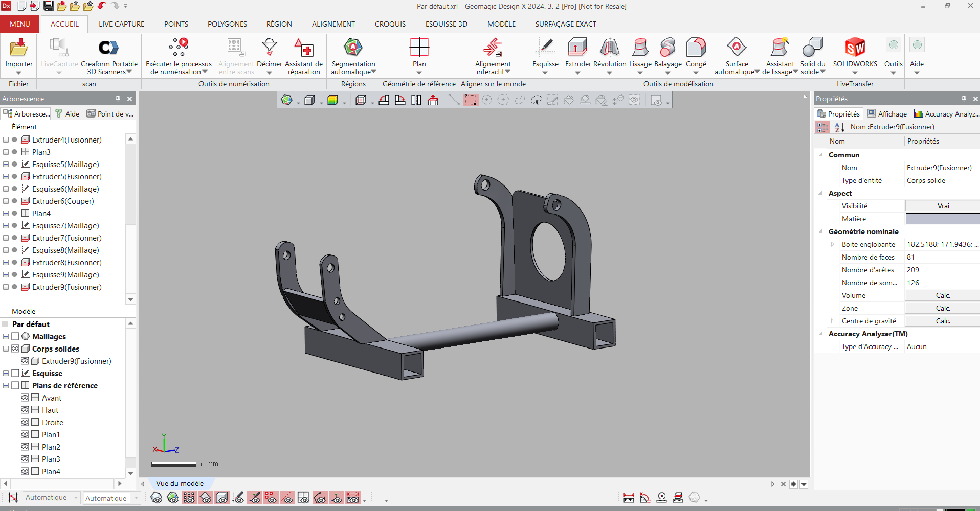
Task: Switch to the MODÈLE ribbon tab
Action: point(501,24)
